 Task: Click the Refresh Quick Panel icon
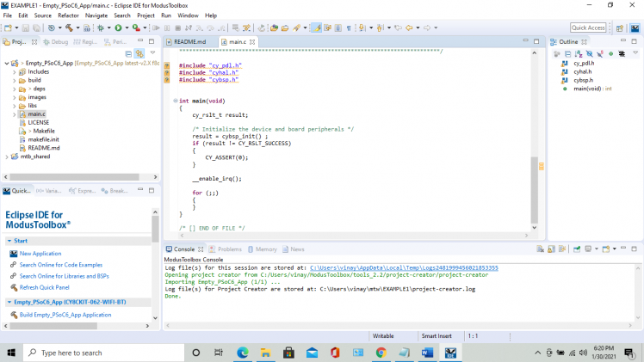13,286
